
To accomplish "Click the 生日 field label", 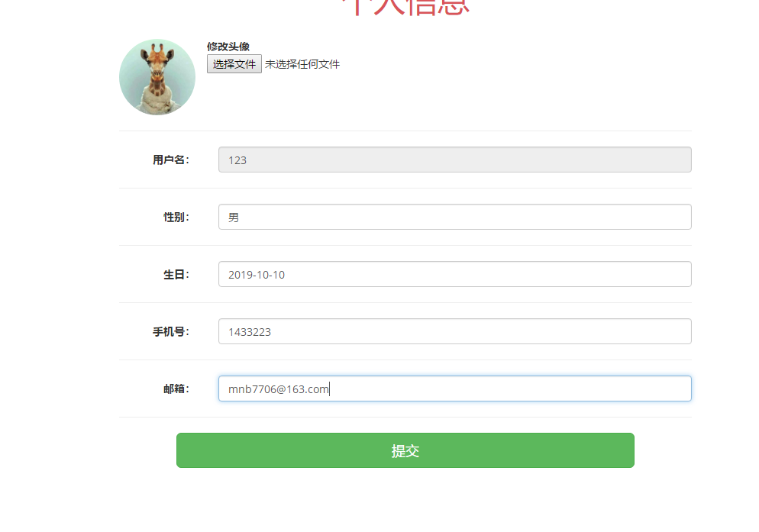I will pyautogui.click(x=176, y=275).
